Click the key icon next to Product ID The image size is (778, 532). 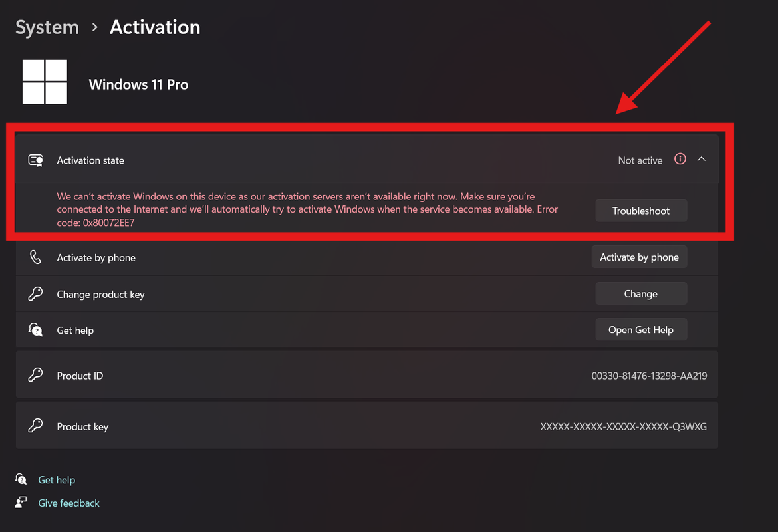point(36,376)
